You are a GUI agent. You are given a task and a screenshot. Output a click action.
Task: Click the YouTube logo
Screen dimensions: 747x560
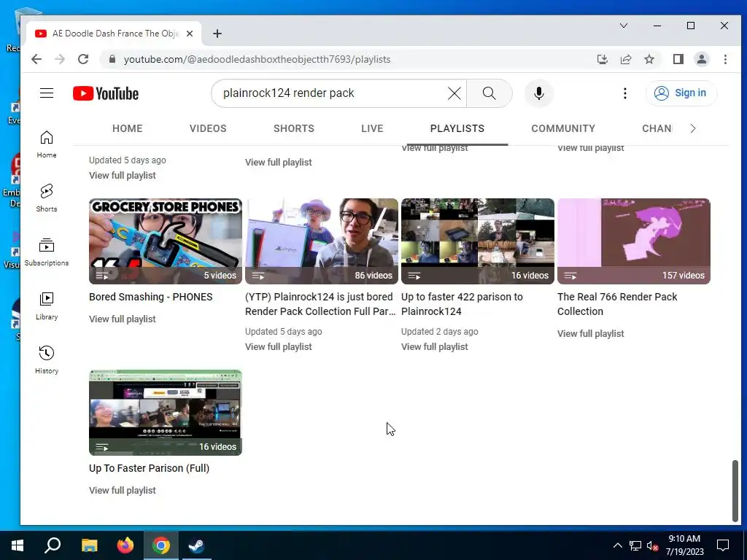click(x=106, y=93)
